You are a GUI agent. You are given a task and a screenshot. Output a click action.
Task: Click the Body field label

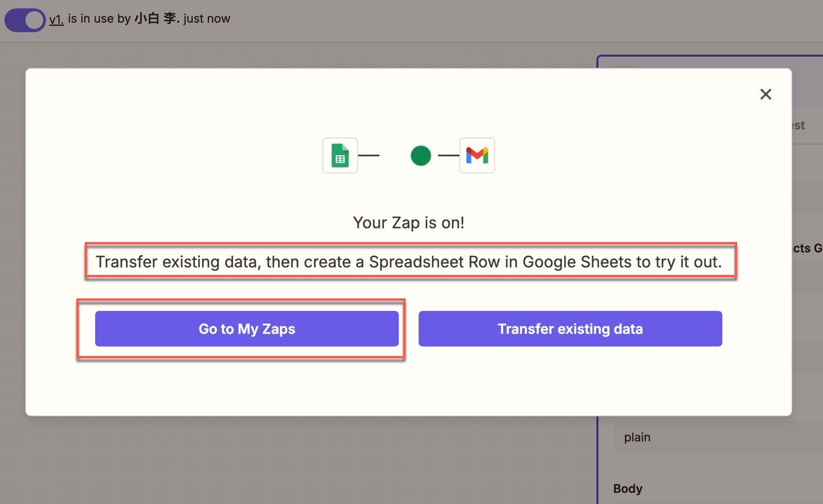click(628, 489)
